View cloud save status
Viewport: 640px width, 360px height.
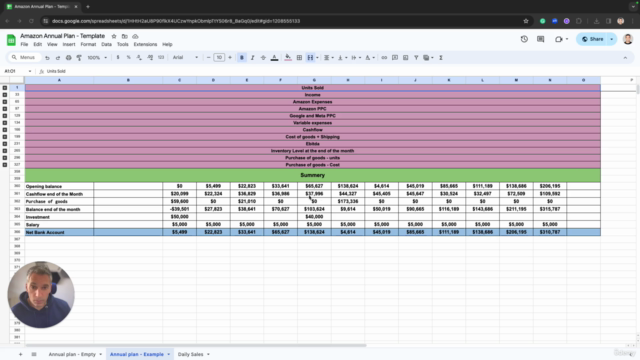tap(135, 36)
